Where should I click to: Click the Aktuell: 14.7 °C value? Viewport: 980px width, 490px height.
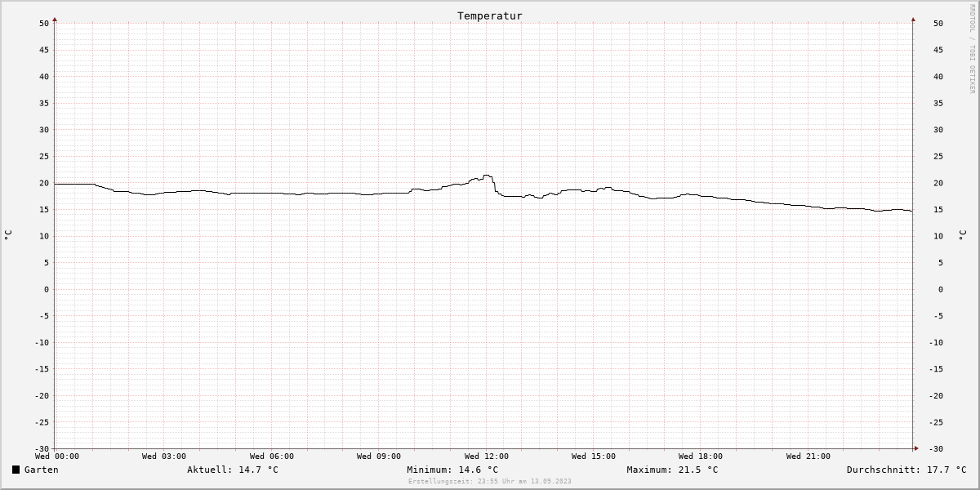[x=233, y=470]
